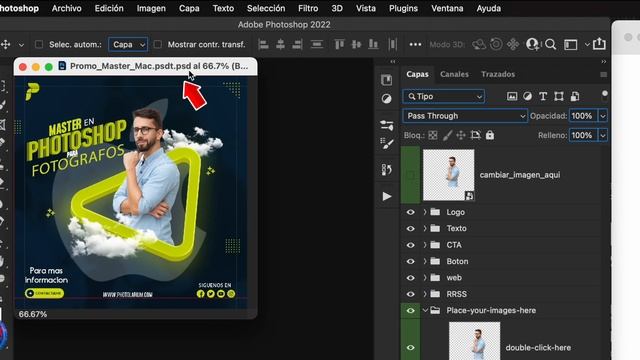Viewport: 640px width, 360px height.
Task: Prevent artboard auto-nesting lock icon
Action: pos(476,135)
